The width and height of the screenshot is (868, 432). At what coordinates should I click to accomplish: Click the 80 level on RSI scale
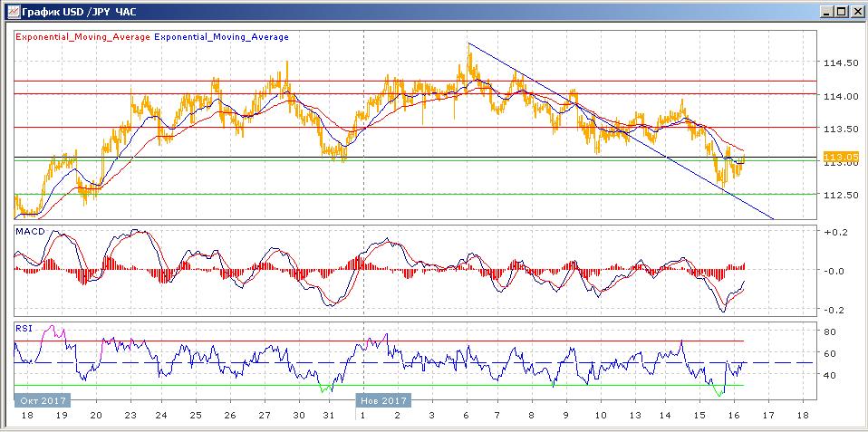828,331
